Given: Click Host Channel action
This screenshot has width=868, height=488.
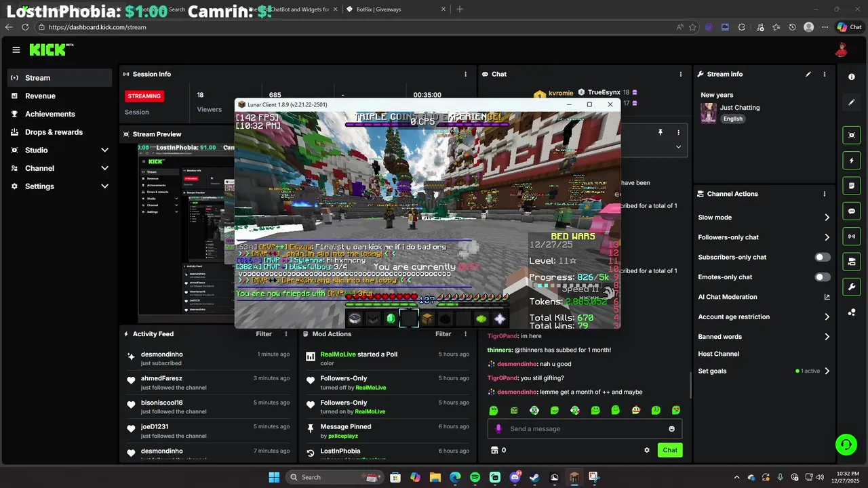Looking at the screenshot, I should coord(718,354).
